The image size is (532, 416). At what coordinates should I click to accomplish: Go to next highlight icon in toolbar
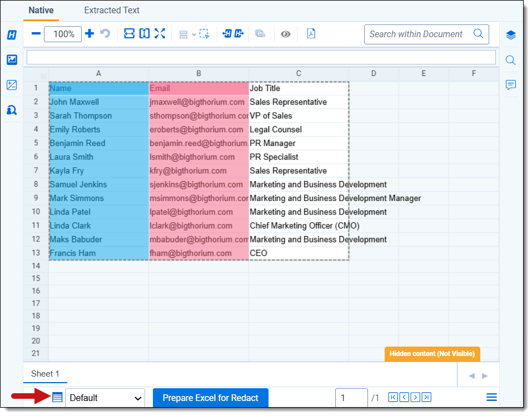coord(239,34)
